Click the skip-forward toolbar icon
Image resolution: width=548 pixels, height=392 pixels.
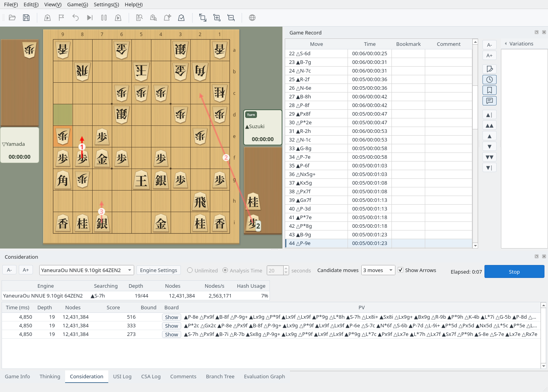point(90,18)
